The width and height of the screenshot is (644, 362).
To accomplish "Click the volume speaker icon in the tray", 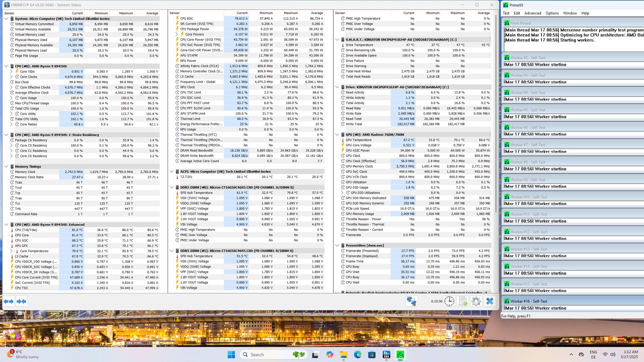I will point(613,355).
